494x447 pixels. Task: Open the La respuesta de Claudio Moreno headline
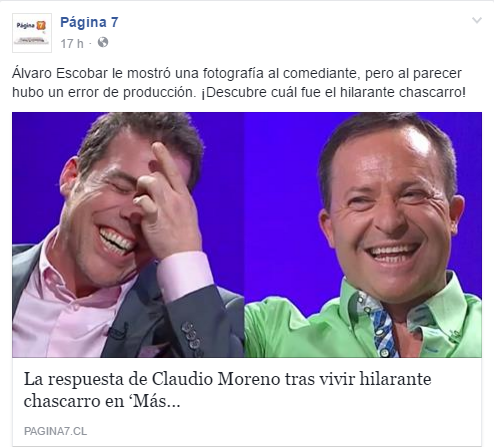pyautogui.click(x=227, y=390)
